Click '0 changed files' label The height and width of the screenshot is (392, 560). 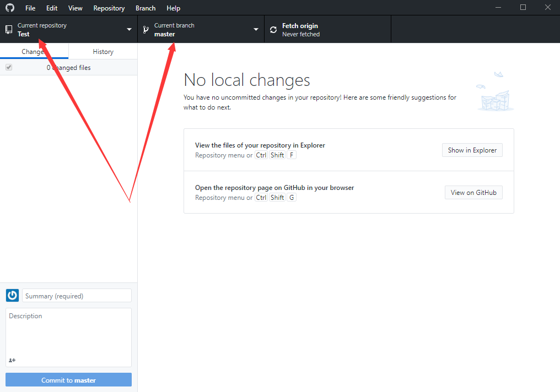point(68,67)
